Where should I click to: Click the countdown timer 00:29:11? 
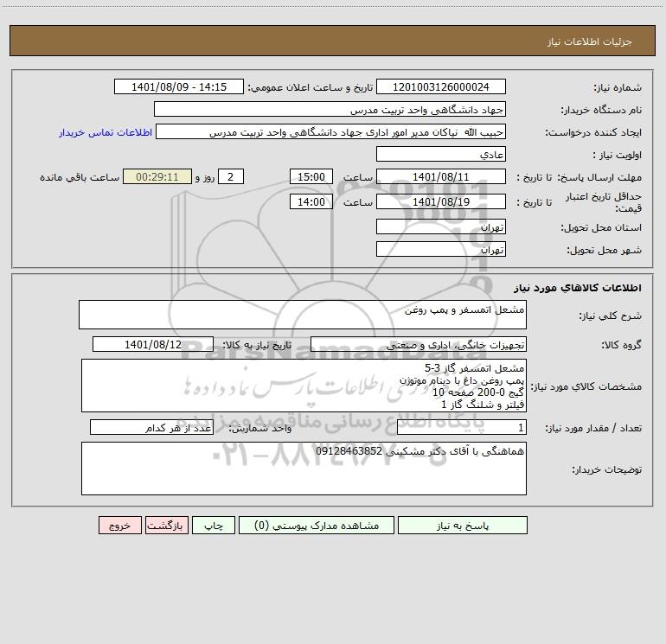click(157, 176)
